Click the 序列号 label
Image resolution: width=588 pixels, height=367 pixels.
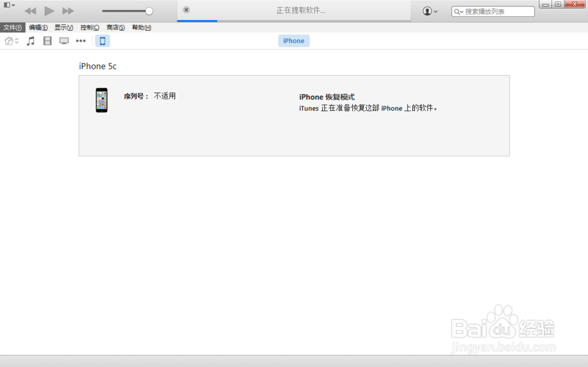coord(136,96)
